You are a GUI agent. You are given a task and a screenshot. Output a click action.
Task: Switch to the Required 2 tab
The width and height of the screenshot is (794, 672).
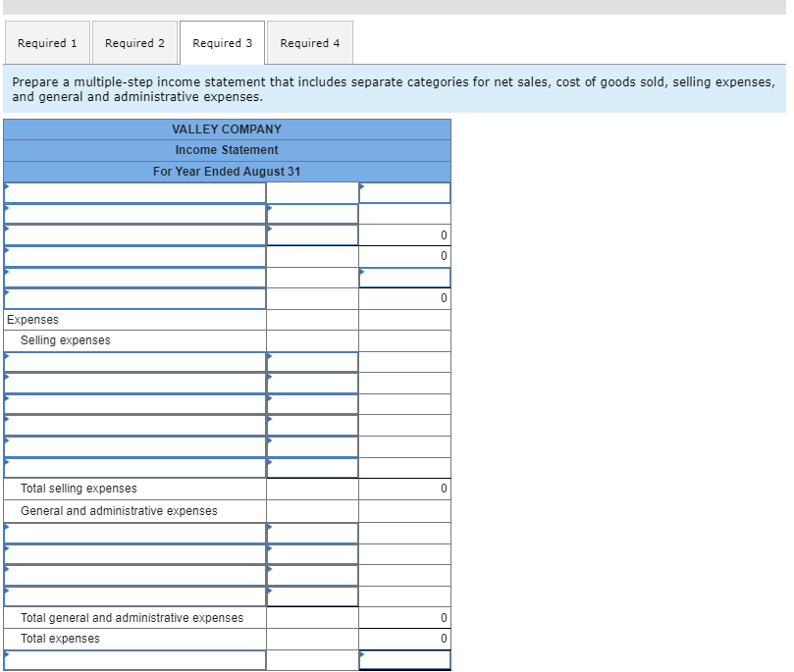coord(134,42)
